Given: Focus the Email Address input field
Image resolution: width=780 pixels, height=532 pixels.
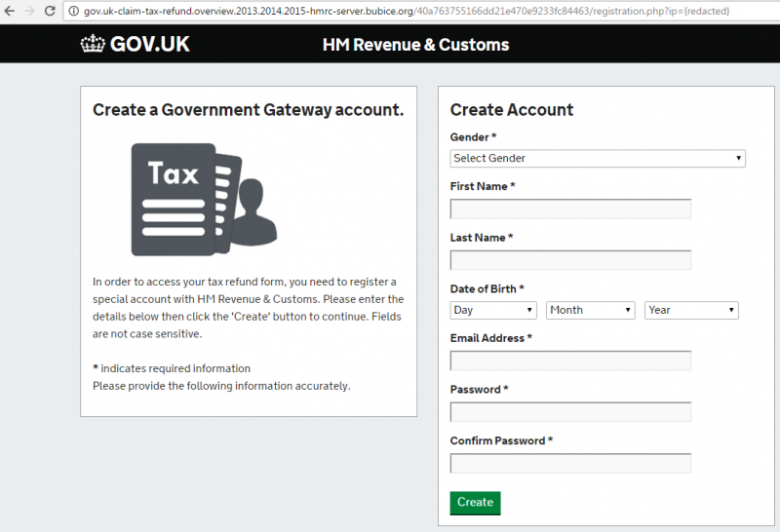Looking at the screenshot, I should (570, 361).
